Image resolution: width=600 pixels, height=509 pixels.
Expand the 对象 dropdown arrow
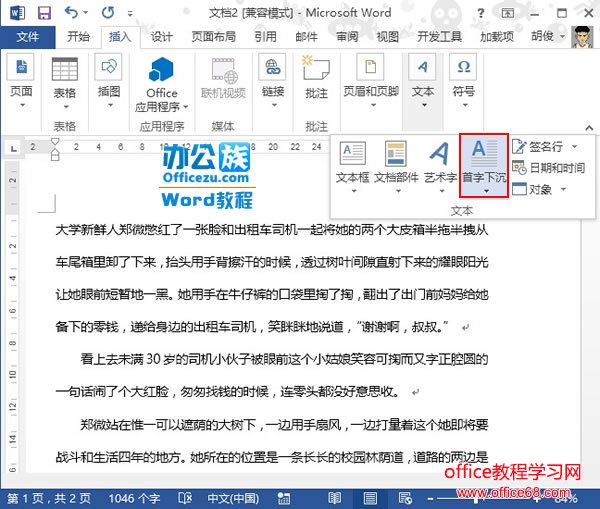(563, 189)
